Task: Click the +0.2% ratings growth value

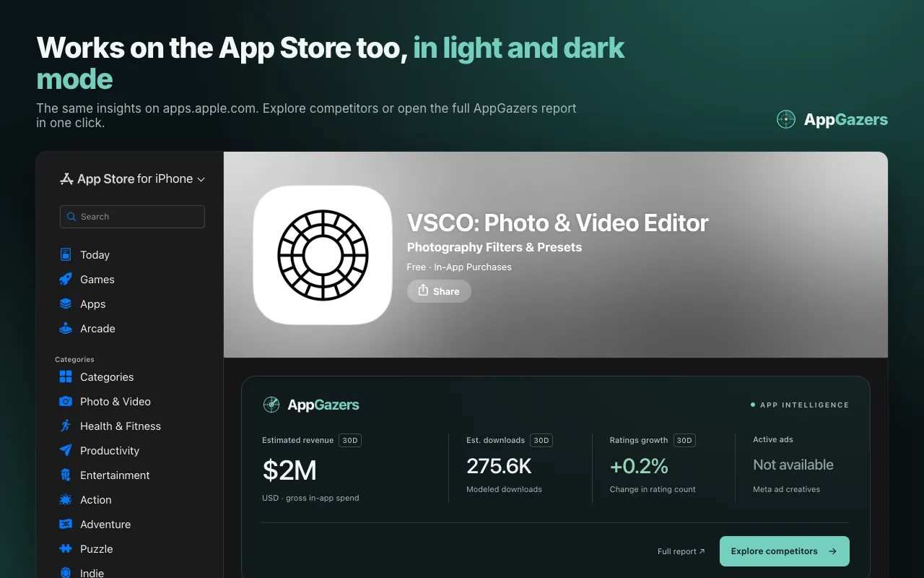Action: pos(639,466)
